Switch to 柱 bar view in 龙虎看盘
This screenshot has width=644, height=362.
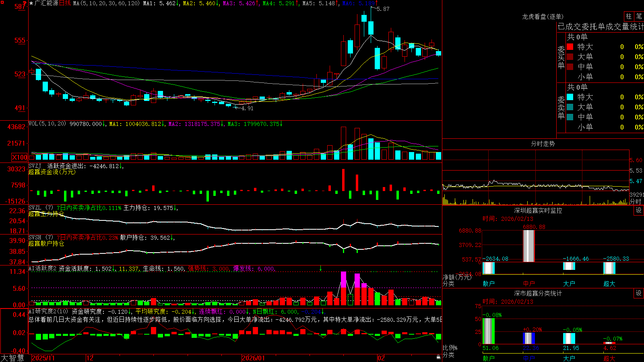[x=629, y=16]
